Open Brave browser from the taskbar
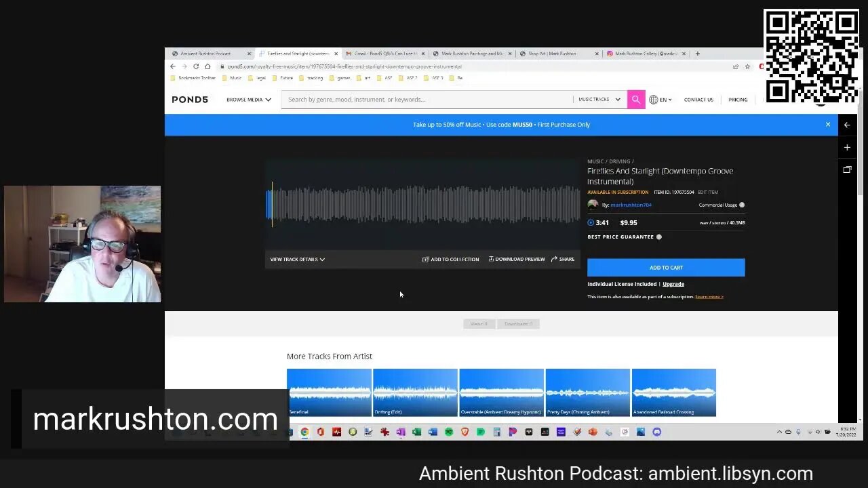 (465, 432)
